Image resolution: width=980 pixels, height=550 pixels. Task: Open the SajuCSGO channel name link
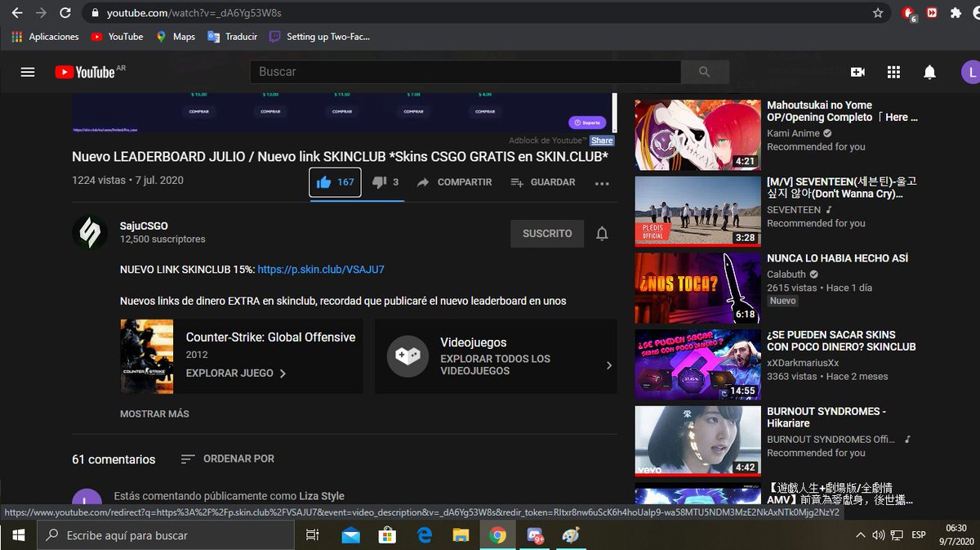pyautogui.click(x=144, y=226)
